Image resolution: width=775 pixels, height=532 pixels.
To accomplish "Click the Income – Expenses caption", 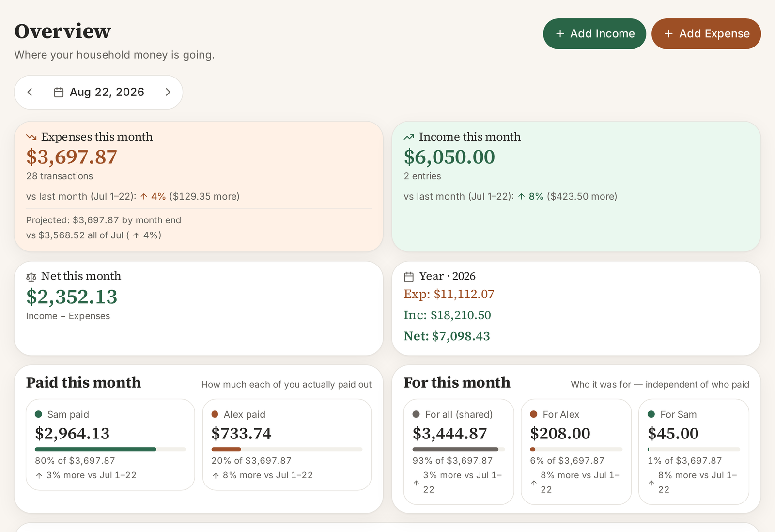I will [x=68, y=316].
